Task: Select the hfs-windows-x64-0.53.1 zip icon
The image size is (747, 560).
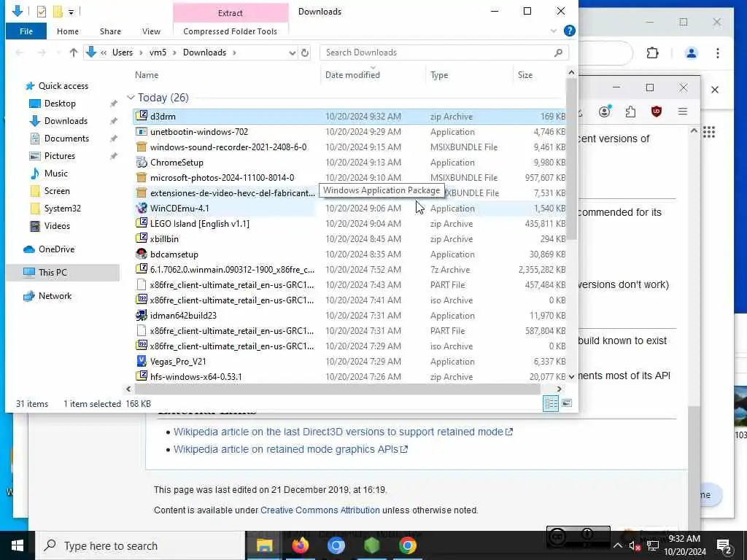Action: (x=141, y=376)
